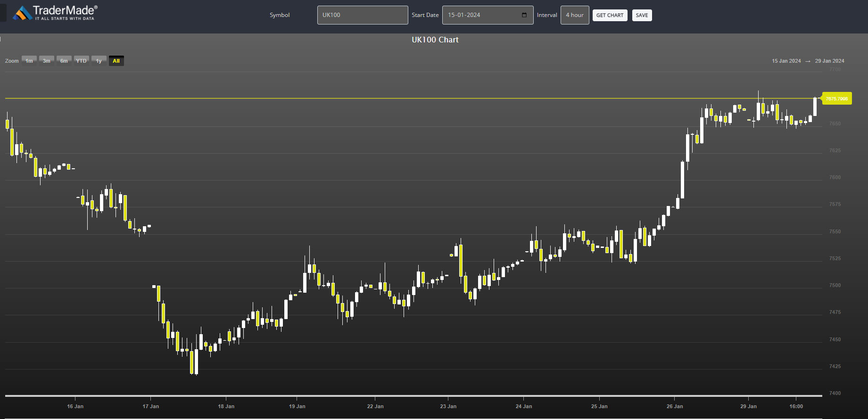
Task: Click the 7450 price axis label
Action: click(835, 339)
